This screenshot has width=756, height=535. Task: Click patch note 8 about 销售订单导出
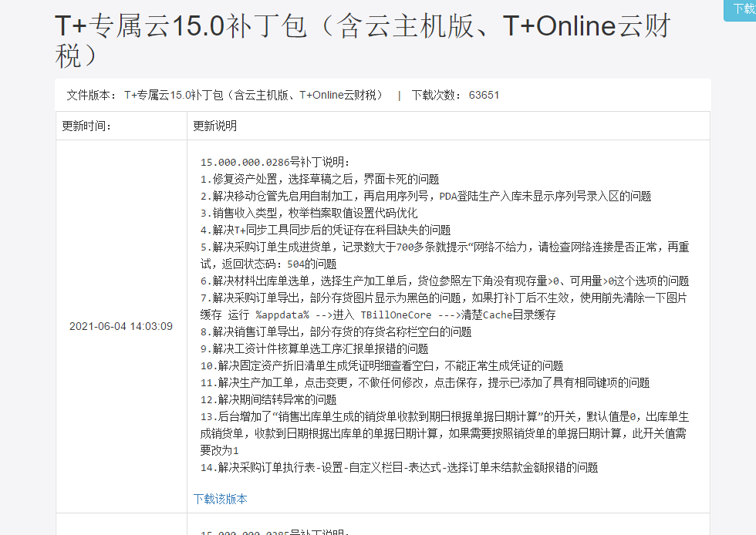coord(336,331)
